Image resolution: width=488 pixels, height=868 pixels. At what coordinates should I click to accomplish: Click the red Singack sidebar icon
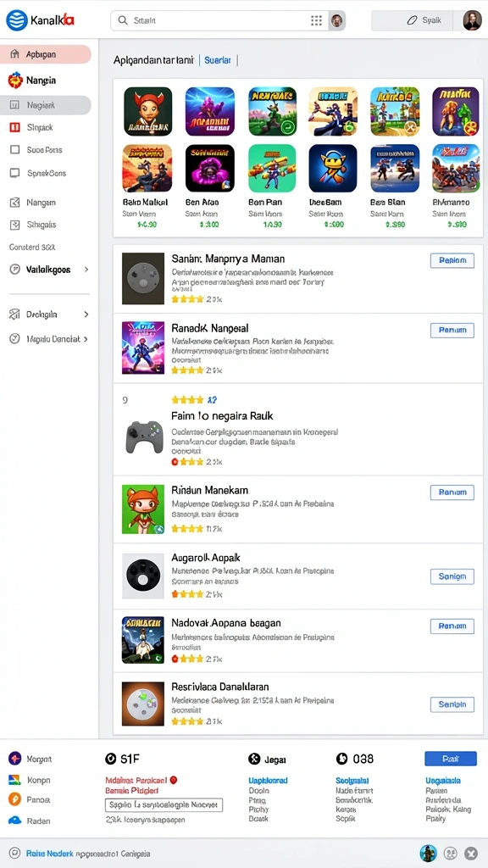point(15,127)
